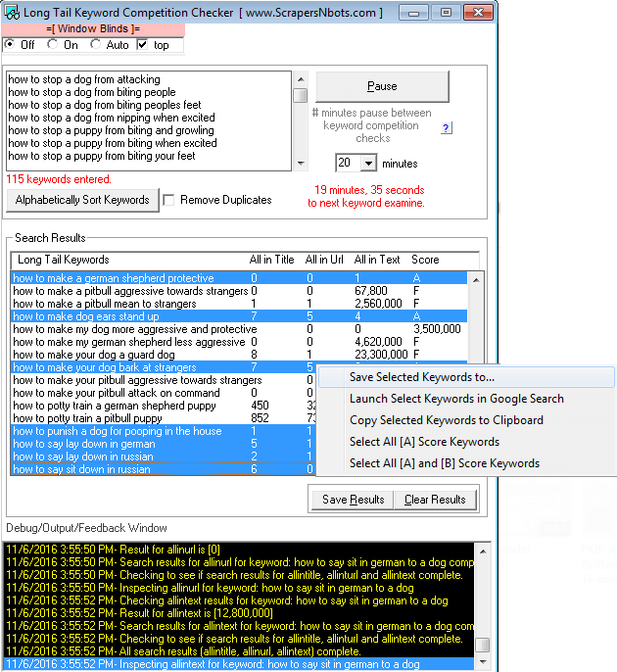The image size is (617, 672).
Task: Click the keyword list scrollbar thumb
Action: 301,95
